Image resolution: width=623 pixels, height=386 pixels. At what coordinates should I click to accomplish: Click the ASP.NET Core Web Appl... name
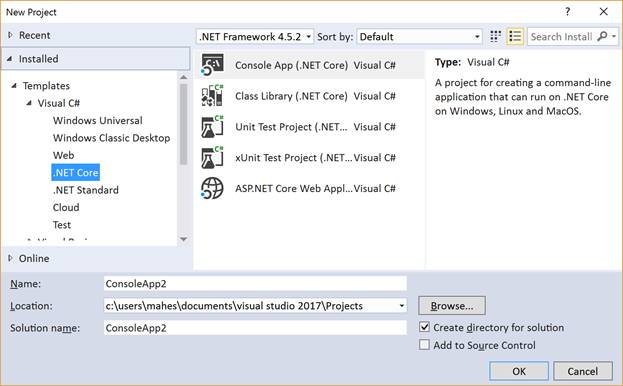[294, 189]
